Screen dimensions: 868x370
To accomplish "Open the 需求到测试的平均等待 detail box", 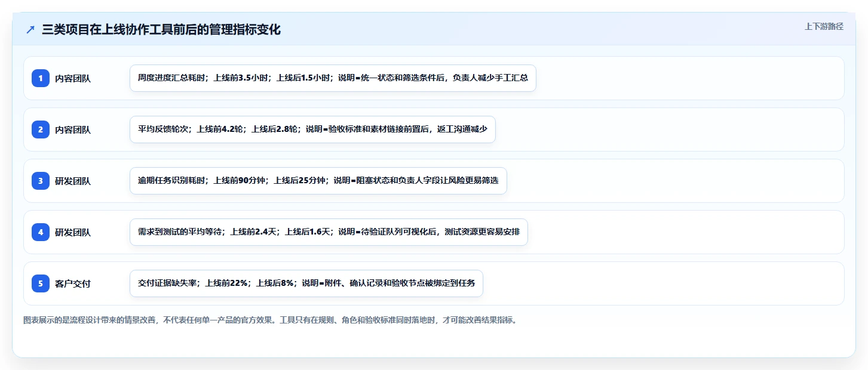I will (329, 232).
